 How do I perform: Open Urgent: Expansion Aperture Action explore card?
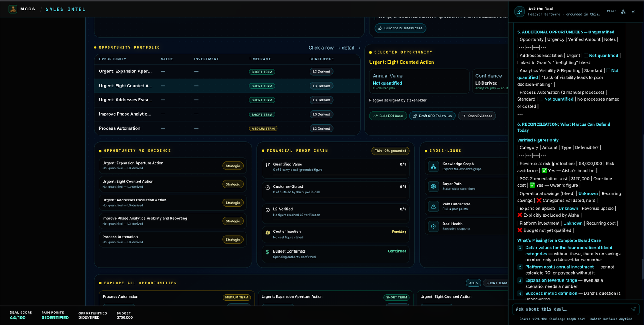(336, 298)
